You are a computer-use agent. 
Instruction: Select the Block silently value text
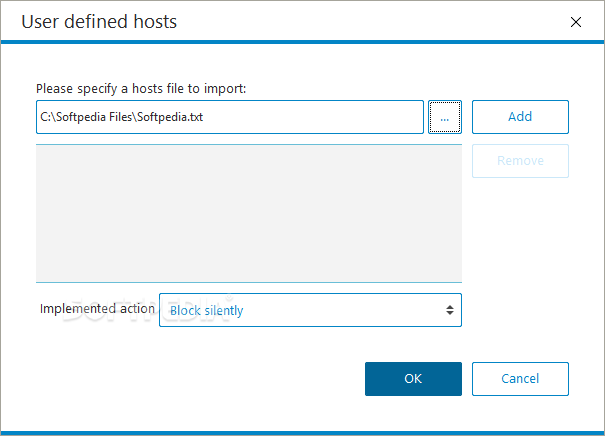206,311
